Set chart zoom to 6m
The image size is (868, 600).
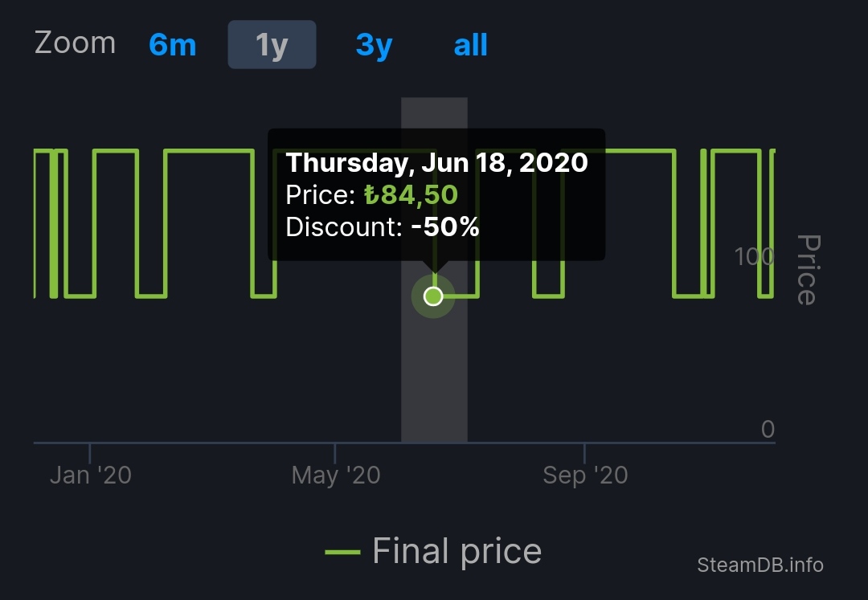172,45
